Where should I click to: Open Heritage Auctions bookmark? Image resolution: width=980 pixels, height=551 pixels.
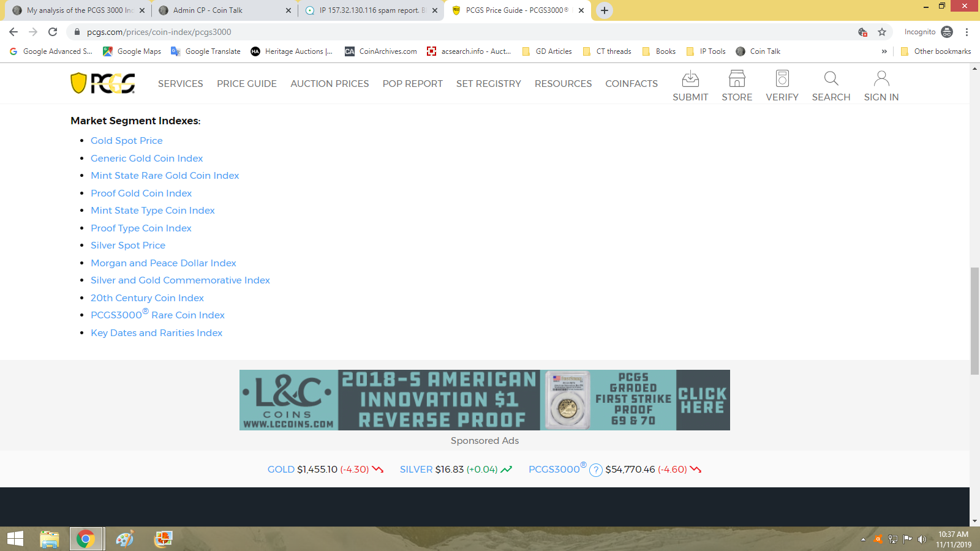[292, 51]
